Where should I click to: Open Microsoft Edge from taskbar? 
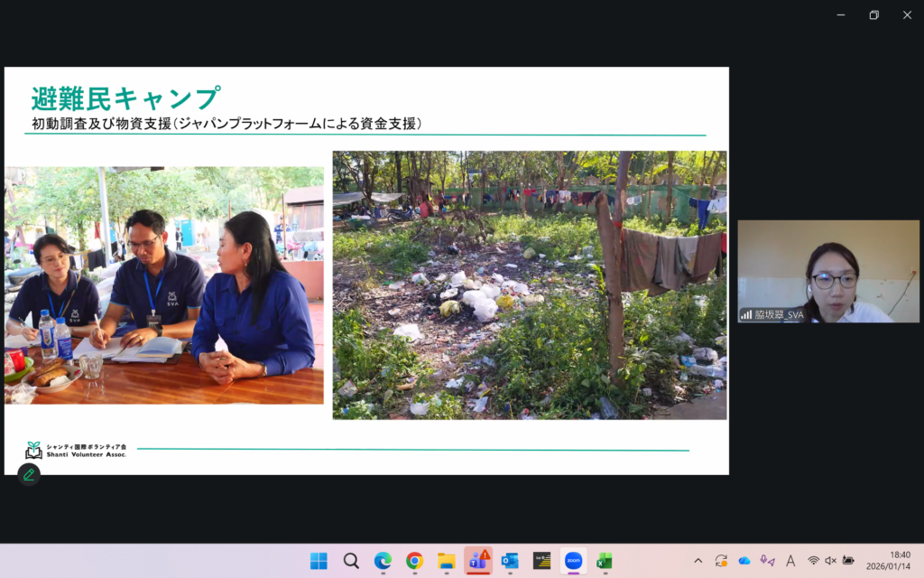coord(383,561)
